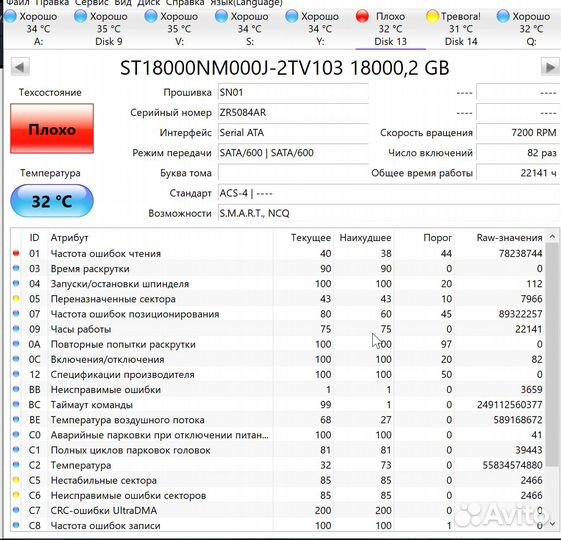This screenshot has height=540, width=561.
Task: Click the transfer mode field SATA/600
Action: coord(293,153)
